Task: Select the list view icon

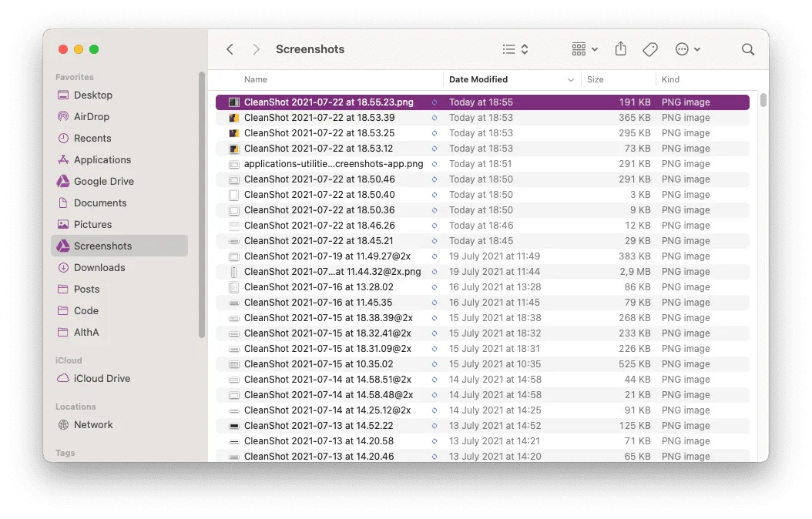Action: tap(510, 48)
